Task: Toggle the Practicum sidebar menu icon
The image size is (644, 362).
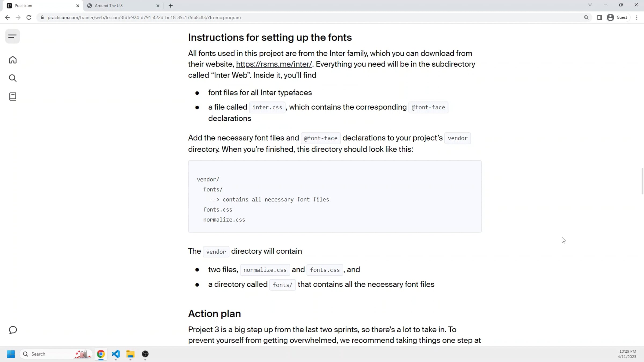Action: click(12, 36)
